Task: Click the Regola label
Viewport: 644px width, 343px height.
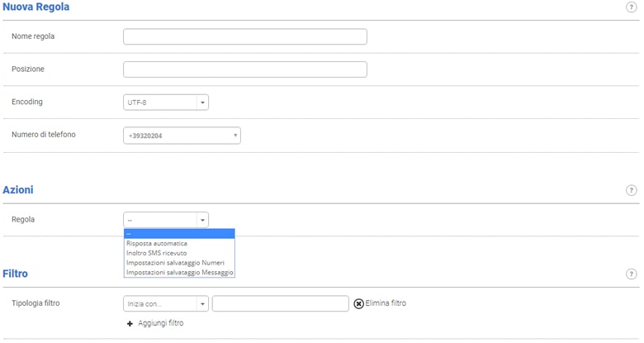Action: (x=23, y=220)
